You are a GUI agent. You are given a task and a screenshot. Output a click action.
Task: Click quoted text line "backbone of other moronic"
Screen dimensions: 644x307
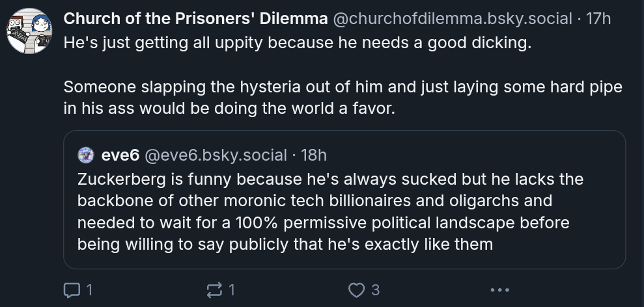(315, 201)
